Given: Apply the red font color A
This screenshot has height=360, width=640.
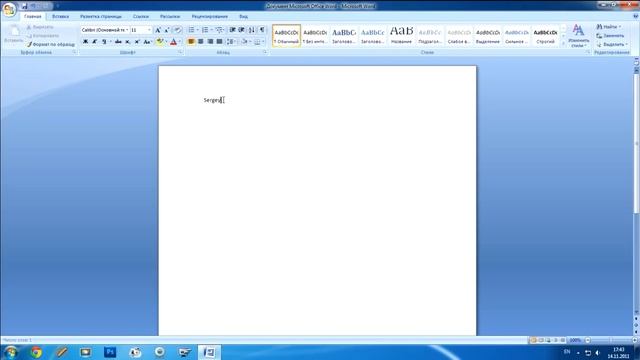Looking at the screenshot, I should tap(173, 42).
